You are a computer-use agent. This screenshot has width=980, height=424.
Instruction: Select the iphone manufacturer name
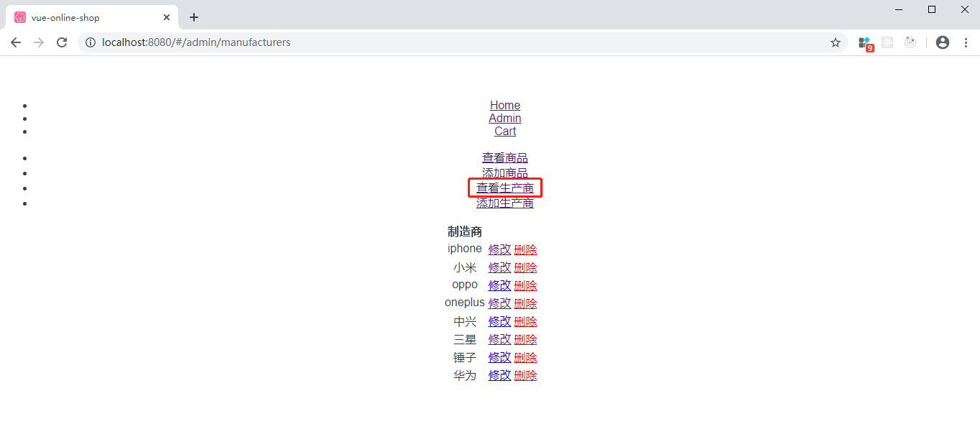pos(465,249)
